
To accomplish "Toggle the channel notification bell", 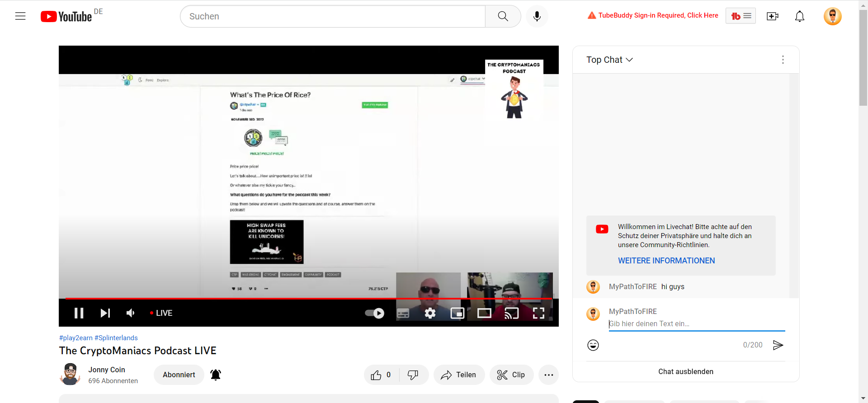I will coord(216,375).
